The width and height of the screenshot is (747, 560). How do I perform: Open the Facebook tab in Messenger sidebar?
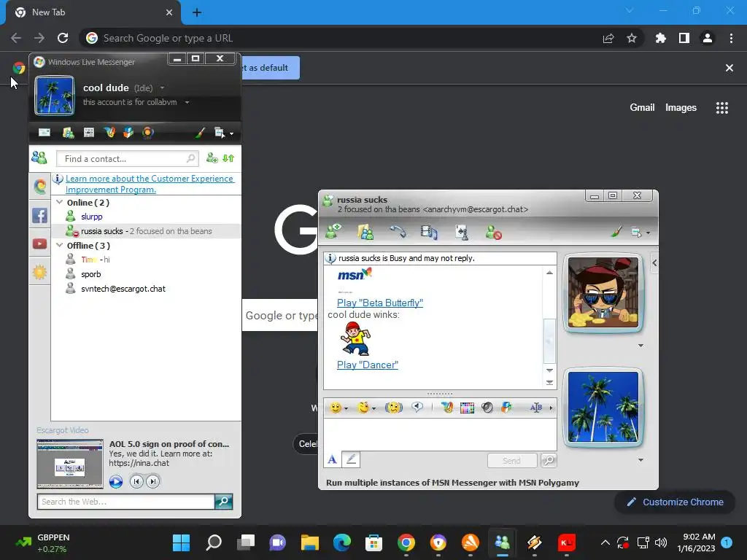coord(40,215)
